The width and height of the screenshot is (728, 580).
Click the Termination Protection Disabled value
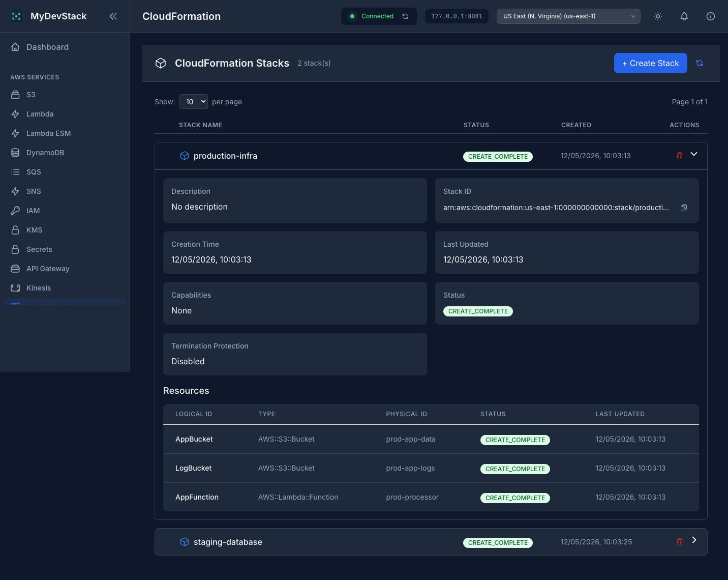pyautogui.click(x=188, y=361)
